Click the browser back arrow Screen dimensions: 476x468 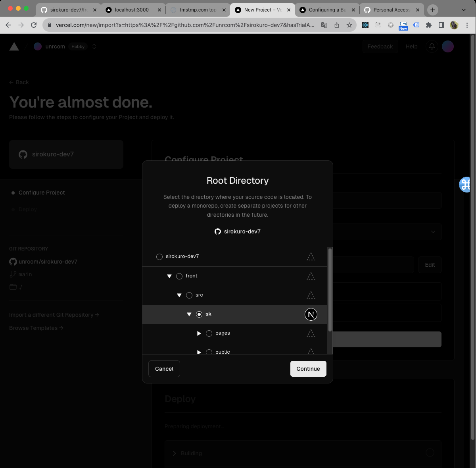8,25
